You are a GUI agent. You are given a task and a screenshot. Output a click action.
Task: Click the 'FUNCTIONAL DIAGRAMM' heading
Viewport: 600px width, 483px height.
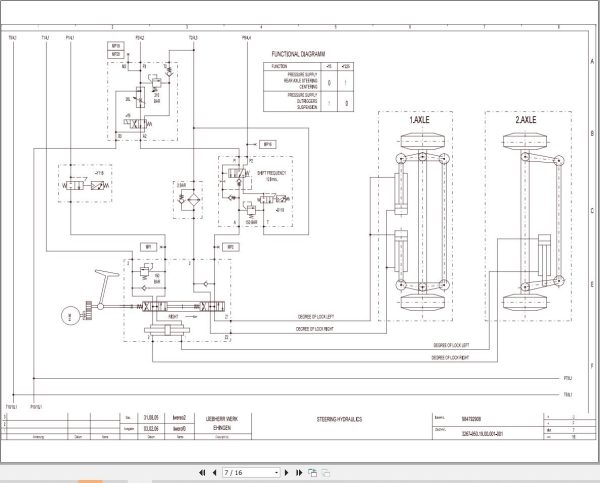coord(298,54)
